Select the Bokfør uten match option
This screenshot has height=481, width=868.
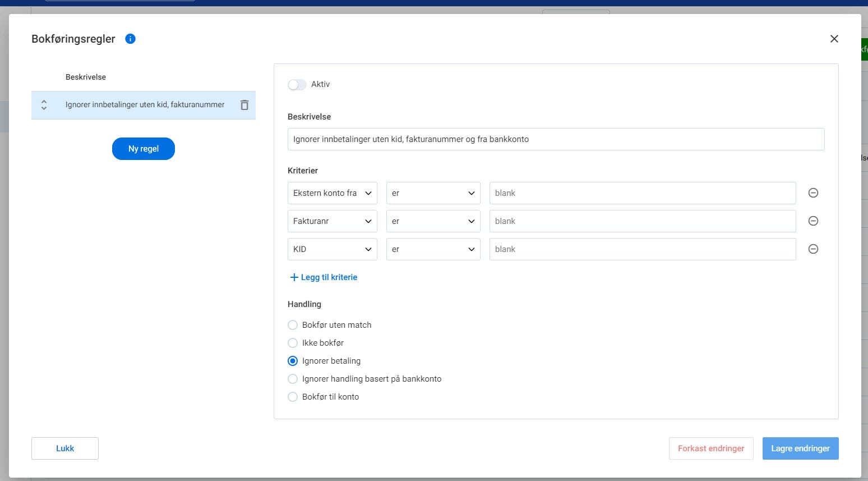tap(293, 325)
